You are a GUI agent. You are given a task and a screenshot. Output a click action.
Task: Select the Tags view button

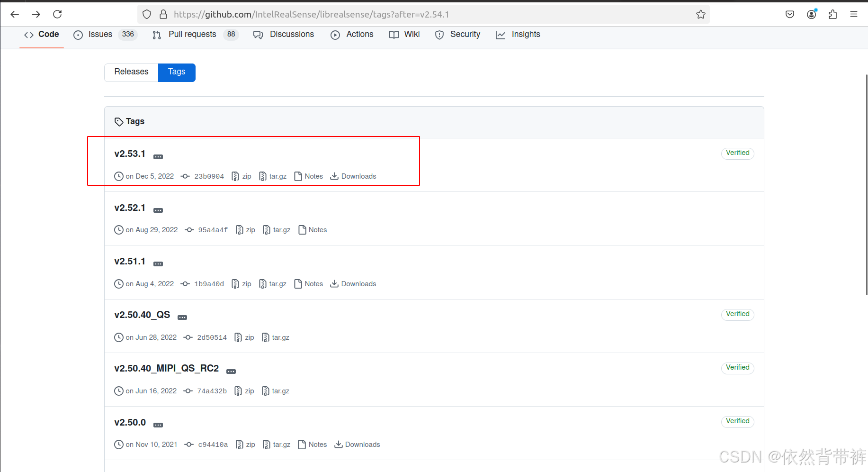[x=177, y=72]
